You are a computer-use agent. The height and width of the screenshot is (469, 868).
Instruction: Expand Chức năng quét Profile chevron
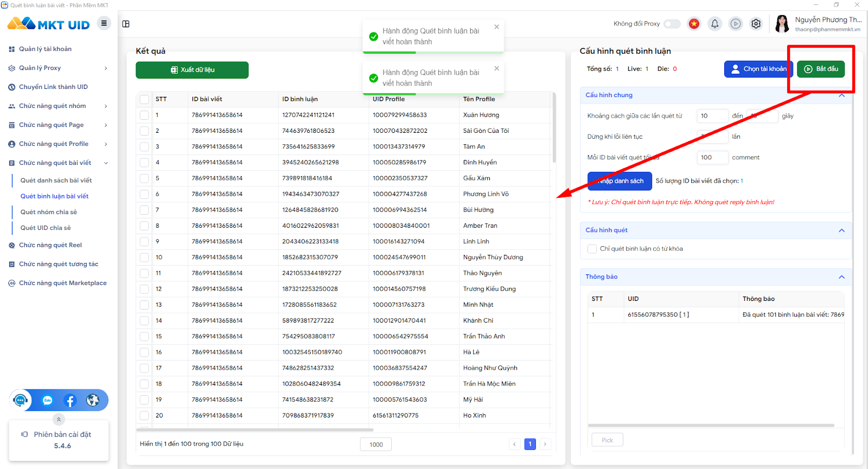(x=106, y=144)
